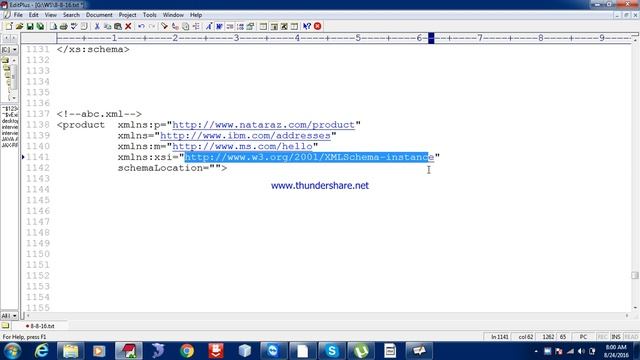Click the PC file format status entry
Screen dimensions: 640x360
pyautogui.click(x=583, y=337)
